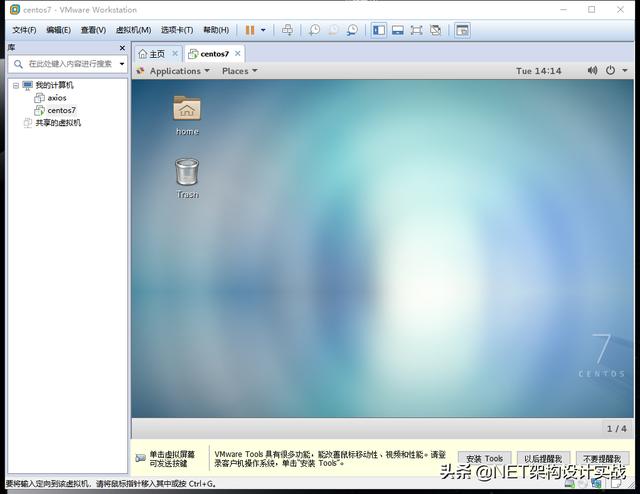Open the power options dropdown arrow beside Pause
This screenshot has width=640, height=494.
click(263, 30)
